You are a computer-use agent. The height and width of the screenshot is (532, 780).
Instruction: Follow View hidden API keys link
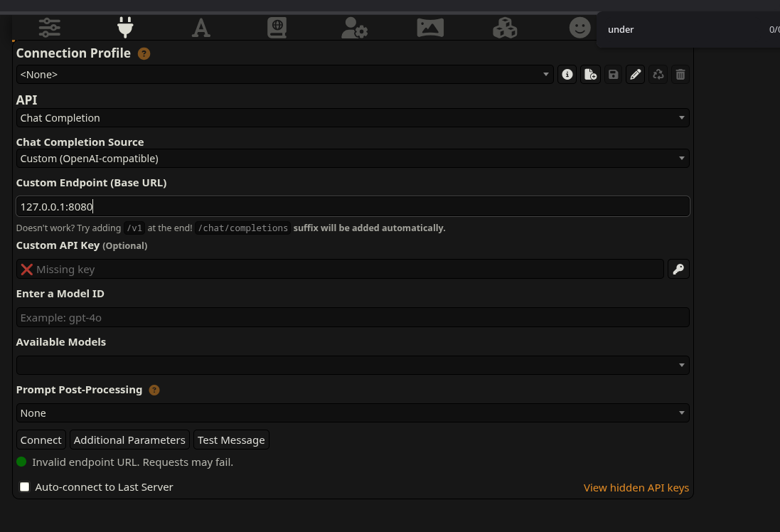click(x=636, y=488)
